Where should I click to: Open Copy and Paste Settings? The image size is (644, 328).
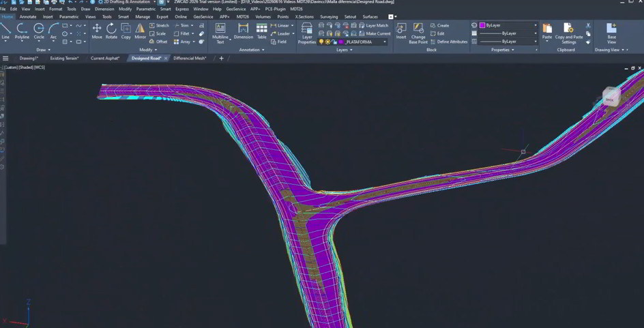point(569,33)
